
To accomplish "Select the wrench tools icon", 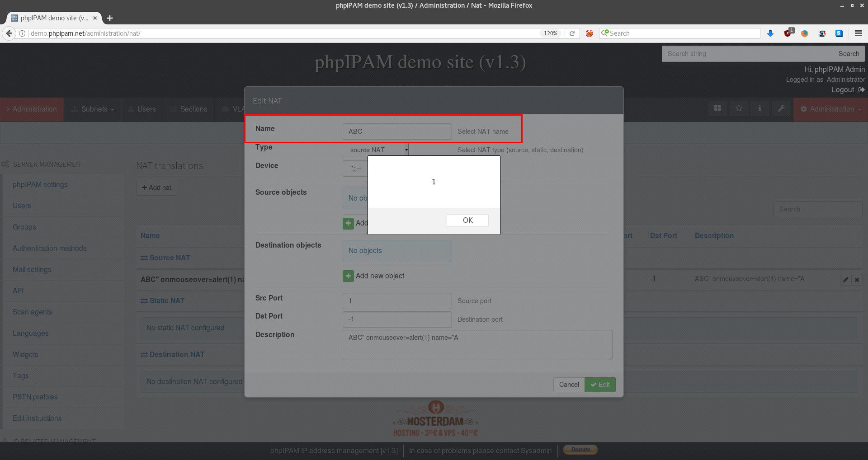I will 781,108.
